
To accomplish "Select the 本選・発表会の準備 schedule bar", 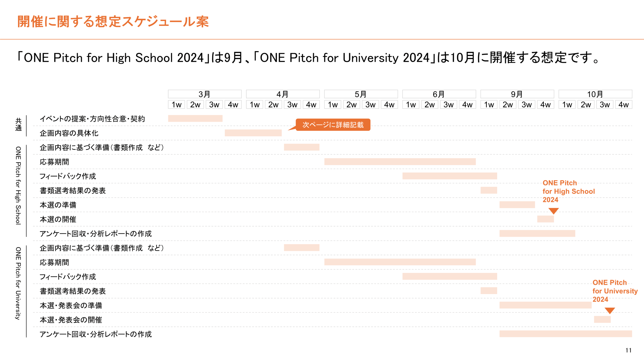I will click(x=545, y=305).
